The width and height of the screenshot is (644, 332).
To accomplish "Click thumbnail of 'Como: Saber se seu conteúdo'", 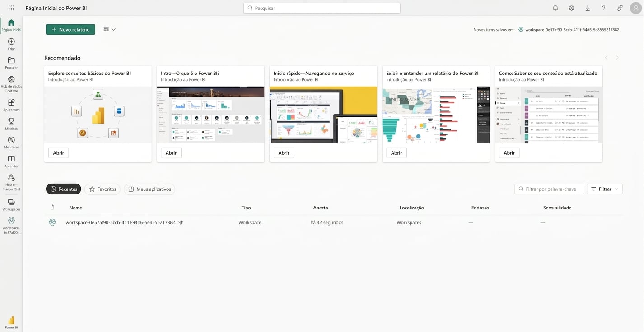I will pyautogui.click(x=549, y=115).
